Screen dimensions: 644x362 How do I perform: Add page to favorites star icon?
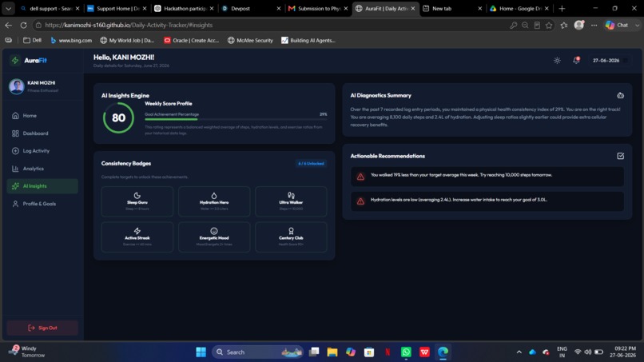549,25
